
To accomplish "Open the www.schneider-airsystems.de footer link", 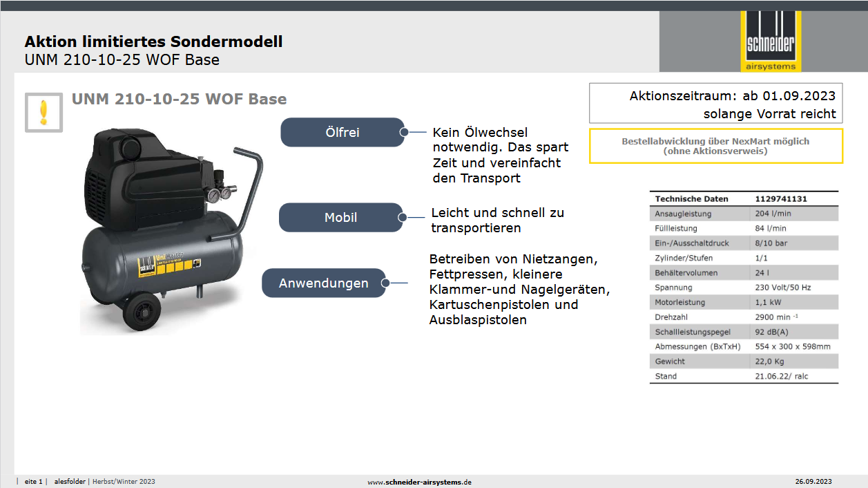I will [x=419, y=482].
